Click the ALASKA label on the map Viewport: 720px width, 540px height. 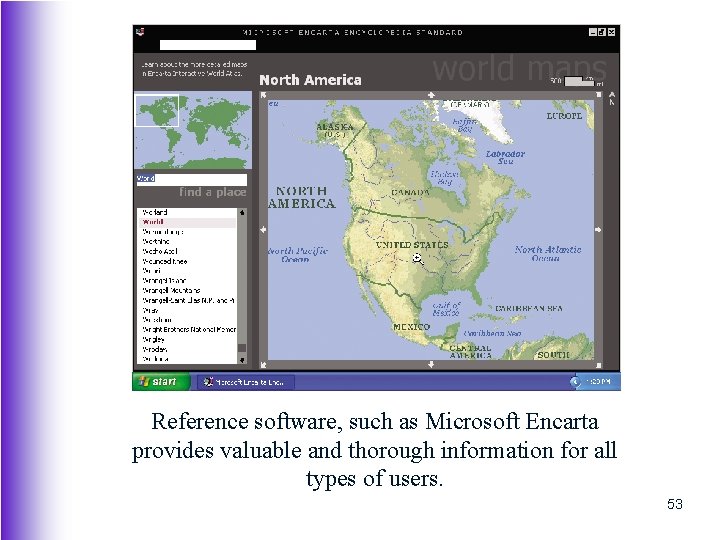click(x=335, y=129)
